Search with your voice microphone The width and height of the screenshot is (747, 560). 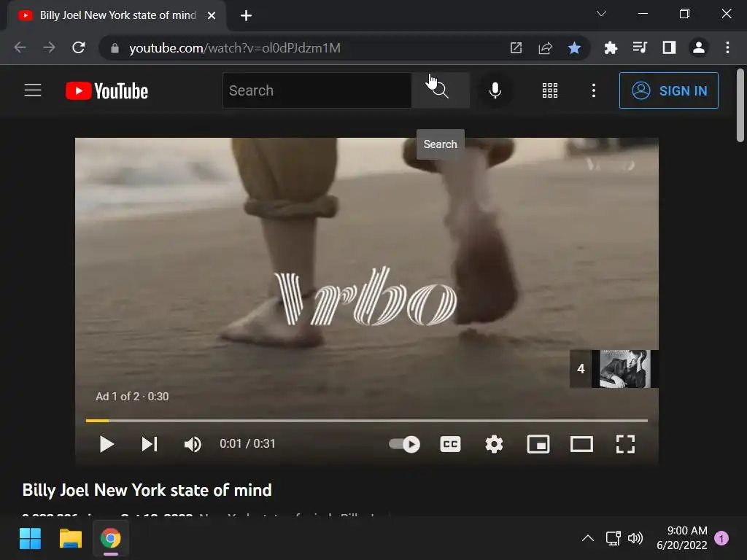(495, 90)
